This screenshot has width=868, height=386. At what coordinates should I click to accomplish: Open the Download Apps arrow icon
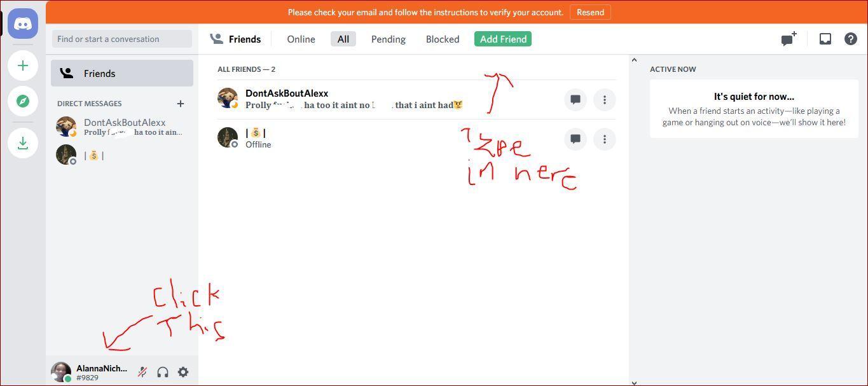click(23, 143)
